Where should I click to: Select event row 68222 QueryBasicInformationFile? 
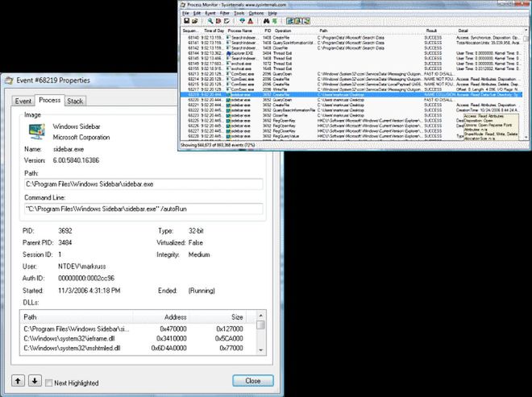coord(351,110)
